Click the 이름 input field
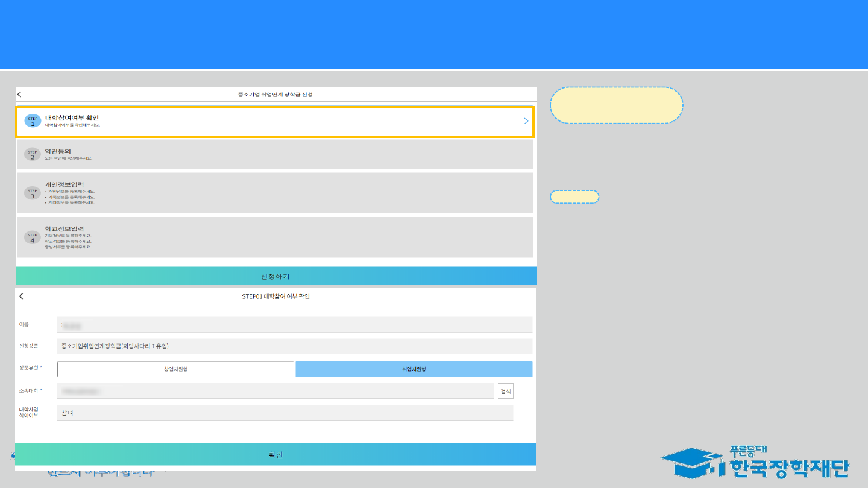This screenshot has width=868, height=488. click(294, 325)
